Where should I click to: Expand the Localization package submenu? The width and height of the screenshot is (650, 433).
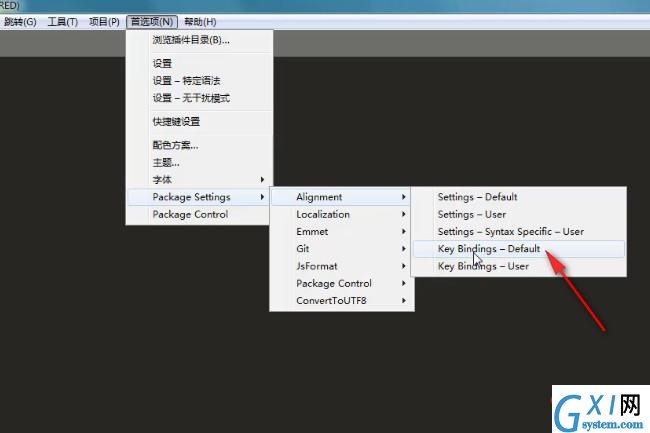point(341,215)
